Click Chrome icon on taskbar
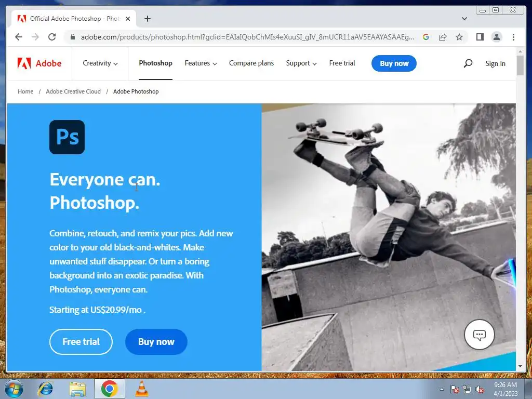Screen dimensions: 532x399 (109, 389)
